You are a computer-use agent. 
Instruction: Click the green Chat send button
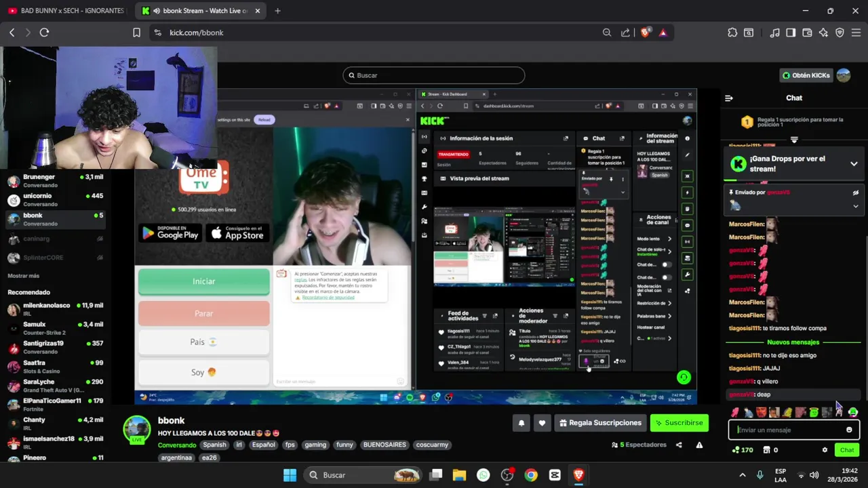(847, 450)
